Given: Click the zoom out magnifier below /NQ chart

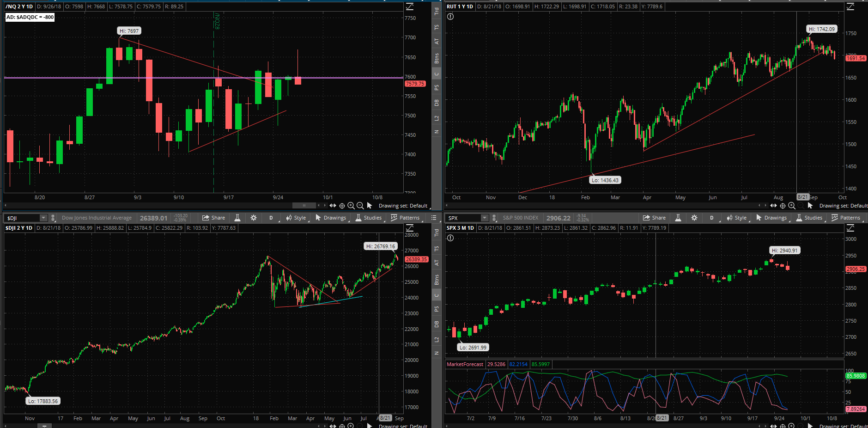Looking at the screenshot, I should (360, 206).
